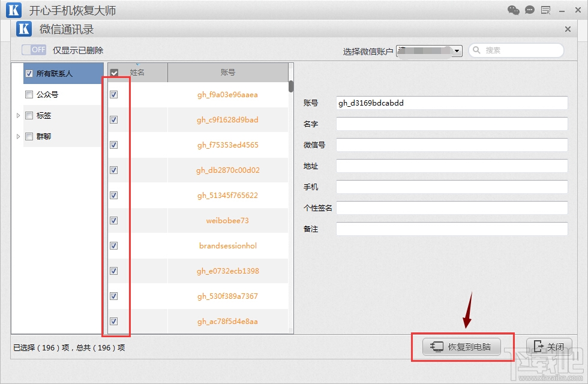The height and width of the screenshot is (384, 588).
Task: Select account gh_51345f765622
Action: [227, 196]
